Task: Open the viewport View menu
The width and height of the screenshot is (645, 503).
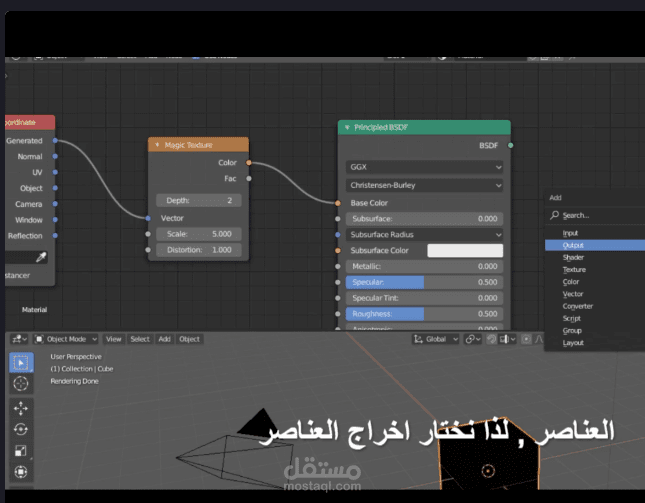Action: click(x=114, y=339)
